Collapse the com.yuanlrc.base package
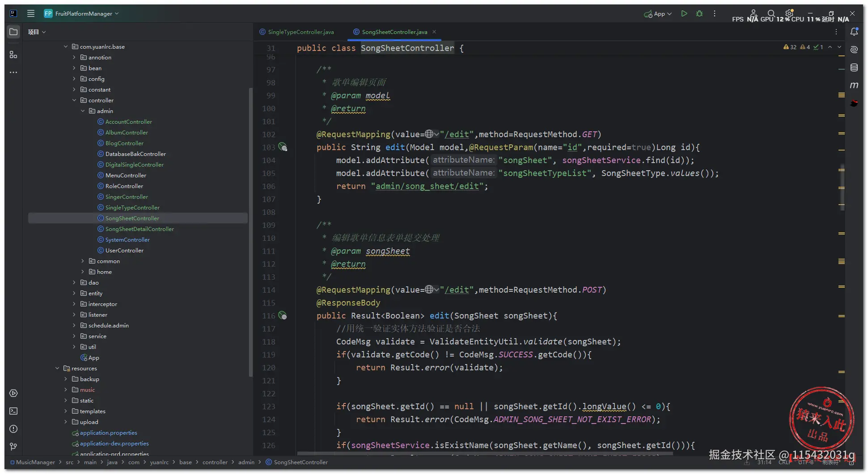The height and width of the screenshot is (474, 868). tap(66, 46)
